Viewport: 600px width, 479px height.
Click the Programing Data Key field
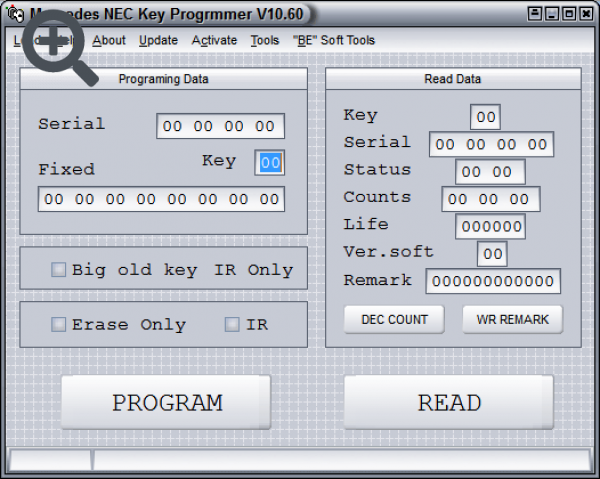[270, 163]
